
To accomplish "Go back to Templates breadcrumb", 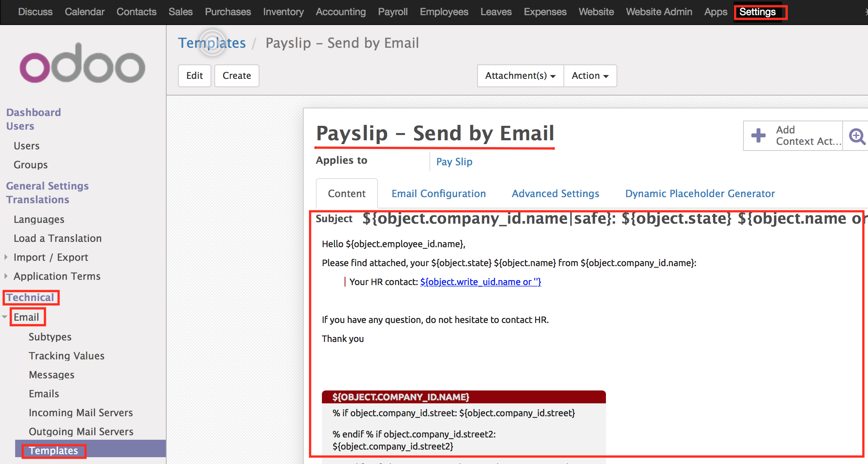I will click(212, 43).
